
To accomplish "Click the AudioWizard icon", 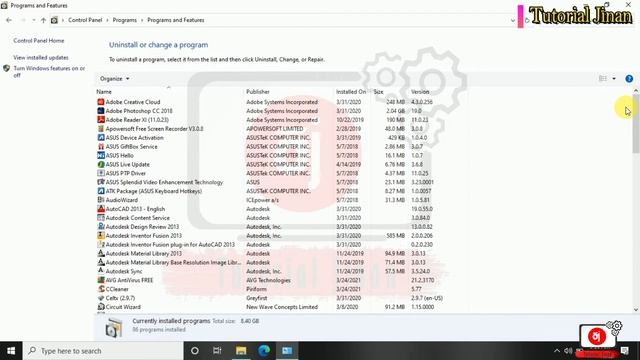I will tap(101, 200).
